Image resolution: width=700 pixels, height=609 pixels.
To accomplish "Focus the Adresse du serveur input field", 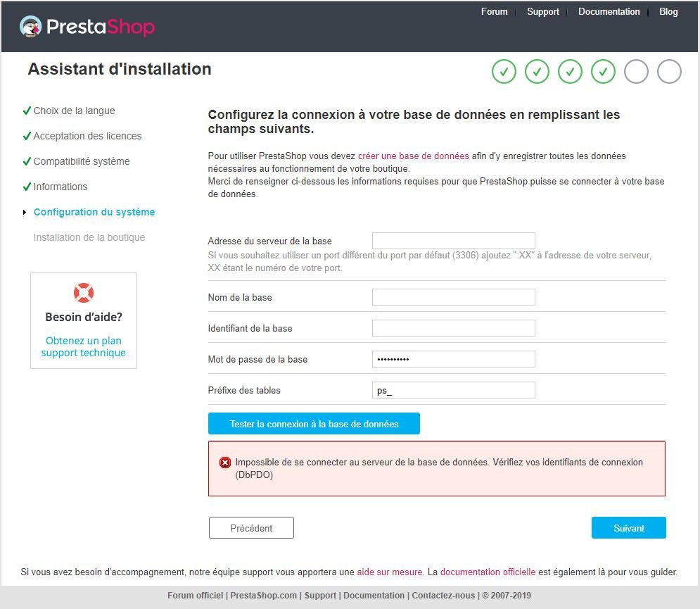I will pos(453,241).
